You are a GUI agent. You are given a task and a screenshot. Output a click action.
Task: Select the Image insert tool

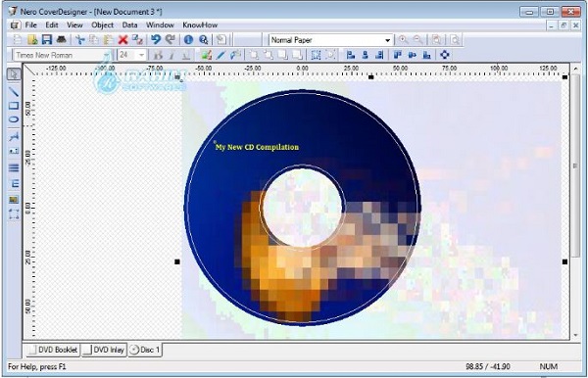click(14, 200)
